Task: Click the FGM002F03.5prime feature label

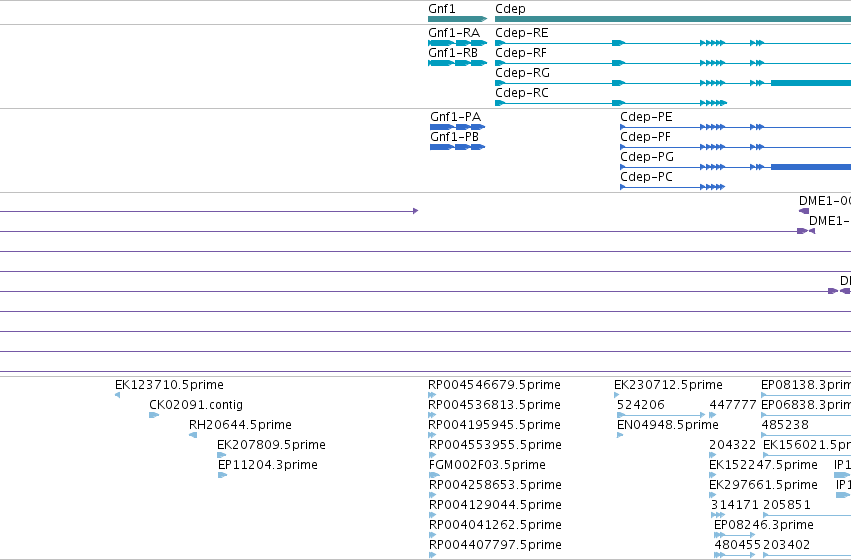Action: tap(487, 465)
